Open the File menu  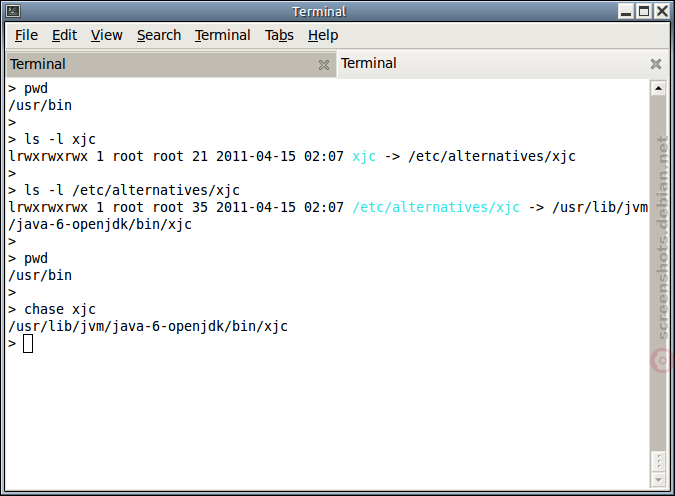point(26,35)
